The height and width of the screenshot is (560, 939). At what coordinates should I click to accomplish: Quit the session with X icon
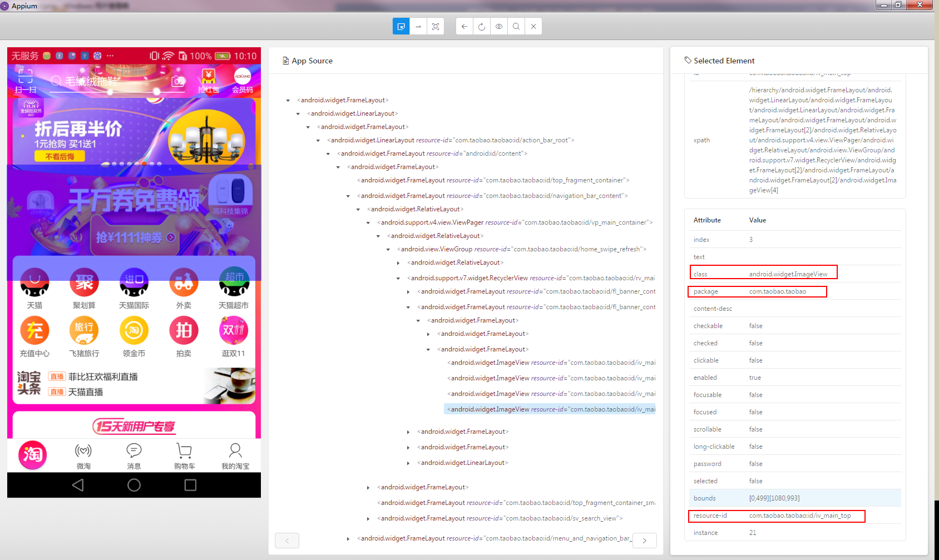(x=533, y=26)
